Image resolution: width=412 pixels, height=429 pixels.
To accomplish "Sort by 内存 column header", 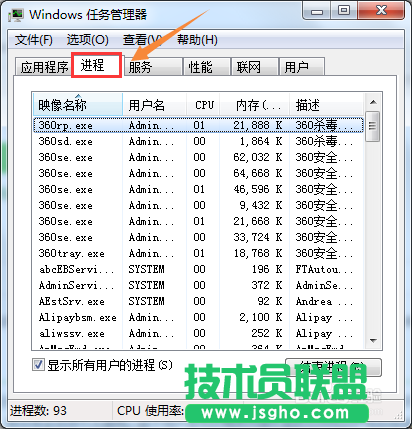I will [254, 105].
